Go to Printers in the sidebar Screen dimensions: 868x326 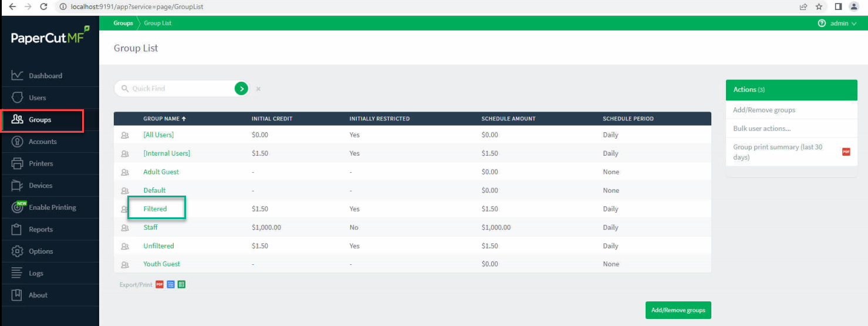(40, 163)
